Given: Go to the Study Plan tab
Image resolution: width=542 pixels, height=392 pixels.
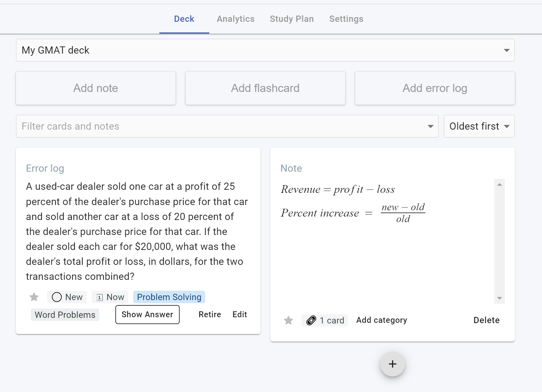Looking at the screenshot, I should click(x=292, y=19).
